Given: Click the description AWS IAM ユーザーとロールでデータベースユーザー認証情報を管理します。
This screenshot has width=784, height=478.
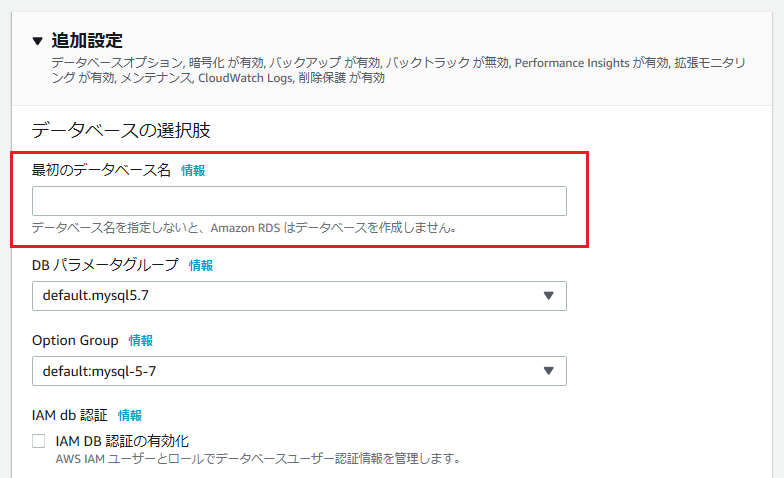Looking at the screenshot, I should (258, 458).
